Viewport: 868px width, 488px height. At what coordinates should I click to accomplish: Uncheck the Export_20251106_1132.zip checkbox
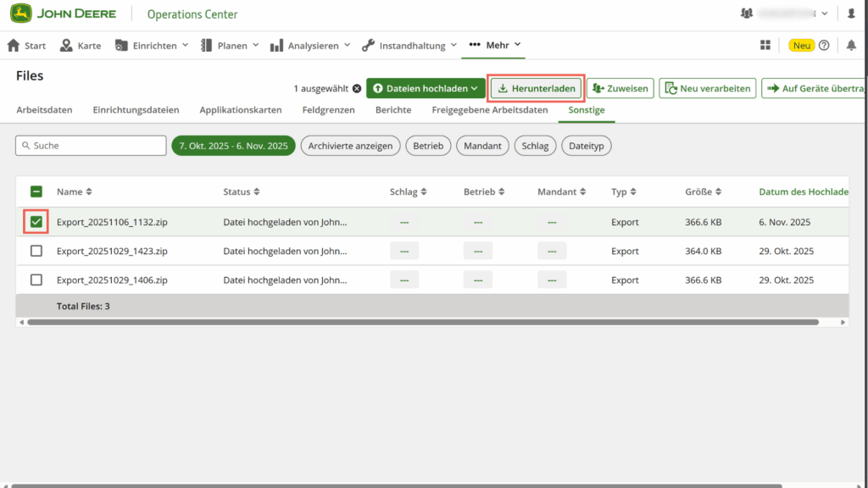click(36, 222)
